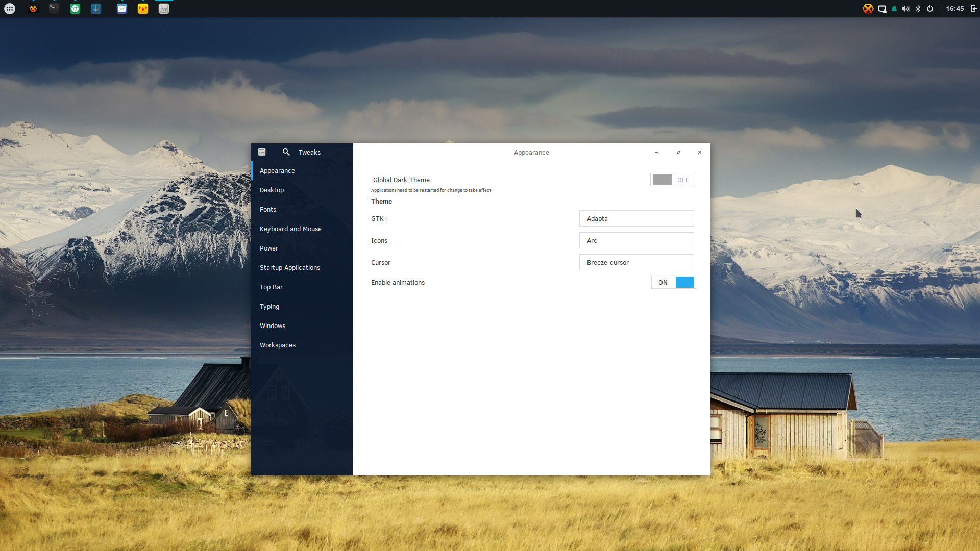
Task: Click the applications restart notice text
Action: click(431, 190)
